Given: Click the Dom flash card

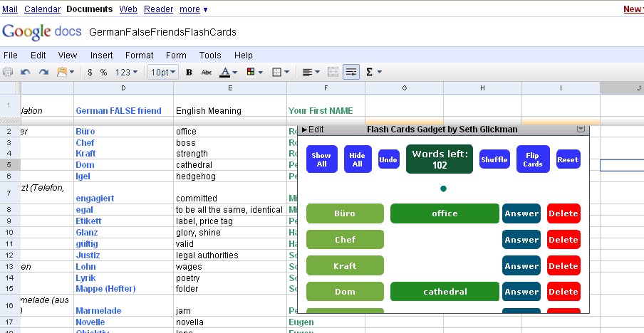Looking at the screenshot, I should pyautogui.click(x=345, y=292).
